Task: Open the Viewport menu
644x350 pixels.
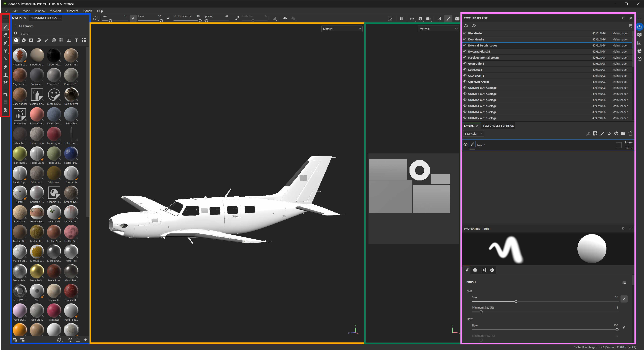Action: point(55,11)
